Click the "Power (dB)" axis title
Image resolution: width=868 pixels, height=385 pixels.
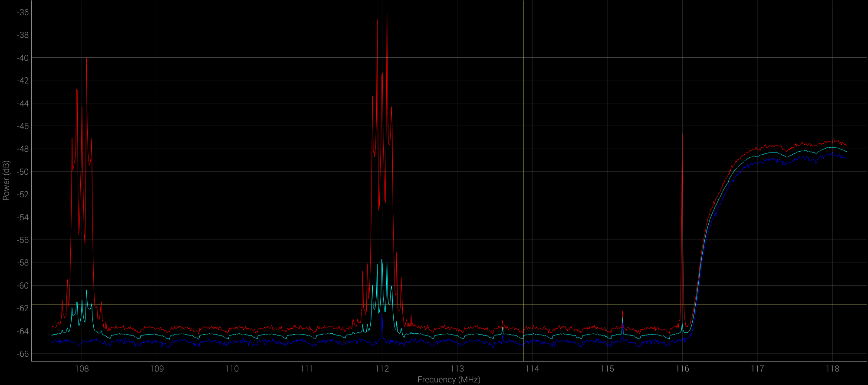[x=6, y=180]
